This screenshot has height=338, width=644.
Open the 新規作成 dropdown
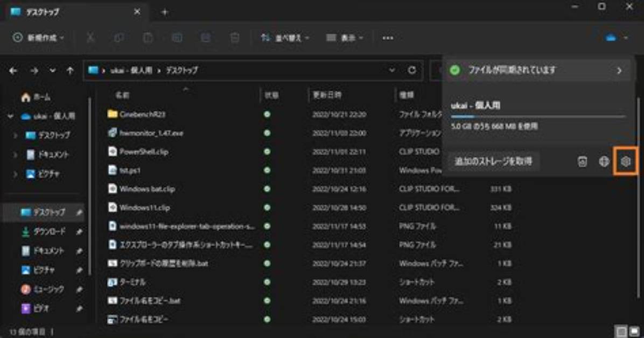coord(38,38)
